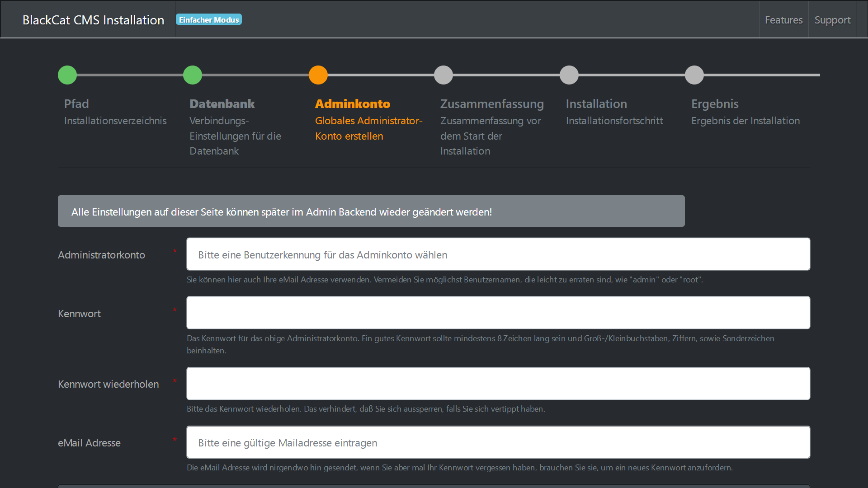Screen dimensions: 868x488
Task: Click the hint 'Die eMail Adresse wird nirgendwo'
Action: coord(460,468)
